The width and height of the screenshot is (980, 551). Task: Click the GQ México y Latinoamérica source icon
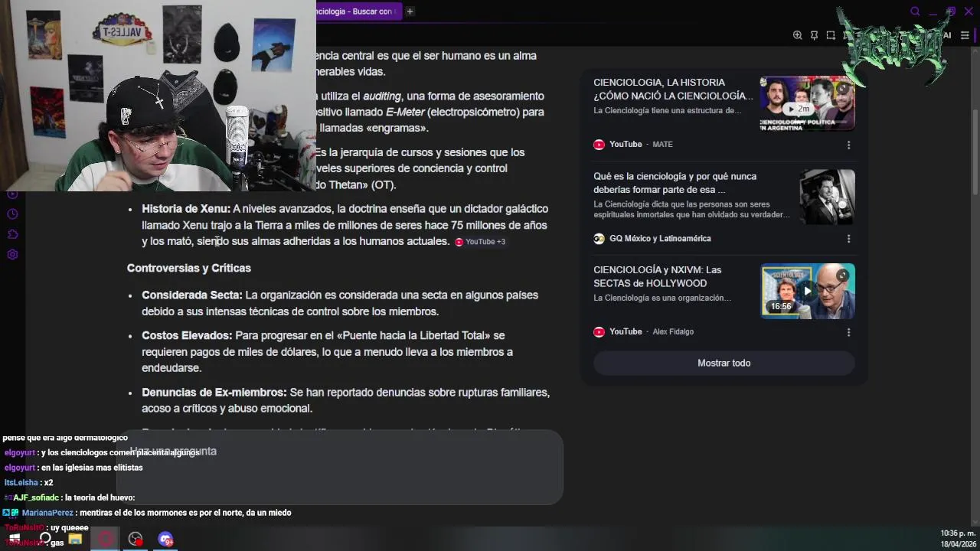(x=599, y=239)
